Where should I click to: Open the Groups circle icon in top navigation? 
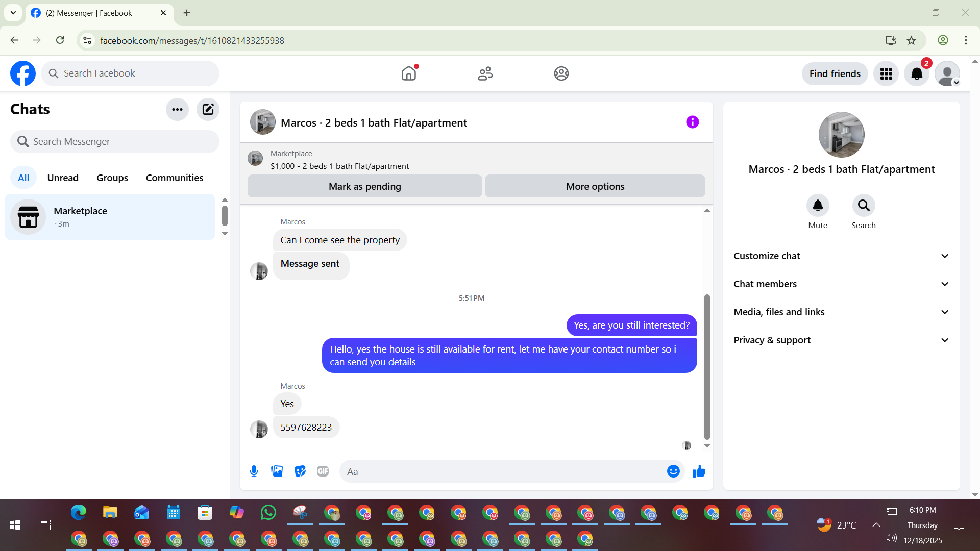[561, 73]
